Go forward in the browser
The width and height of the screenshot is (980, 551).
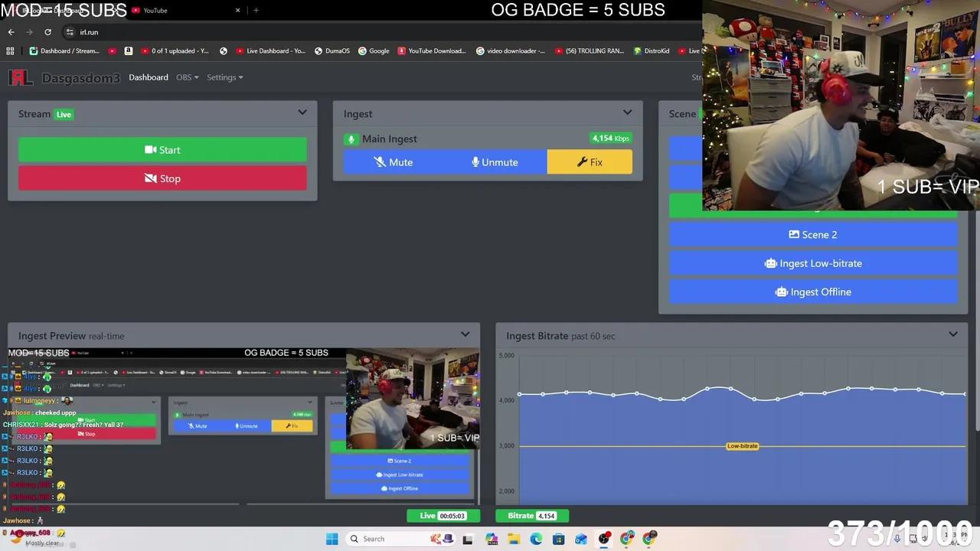[29, 32]
